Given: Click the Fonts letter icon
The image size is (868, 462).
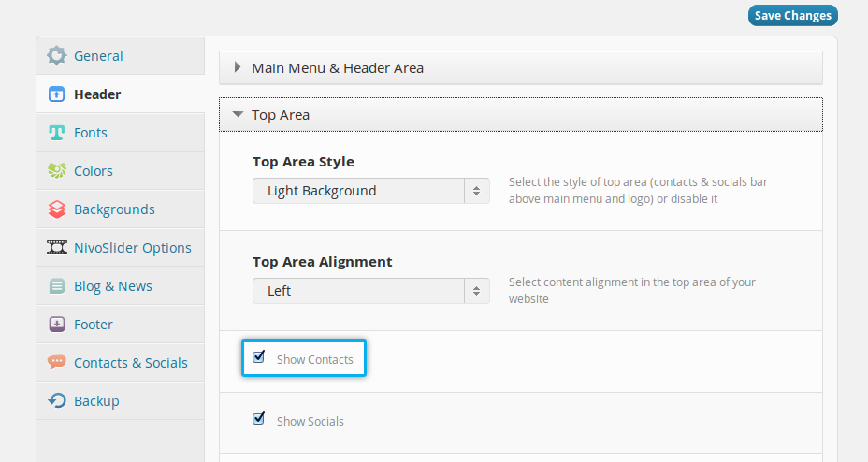Looking at the screenshot, I should [57, 133].
